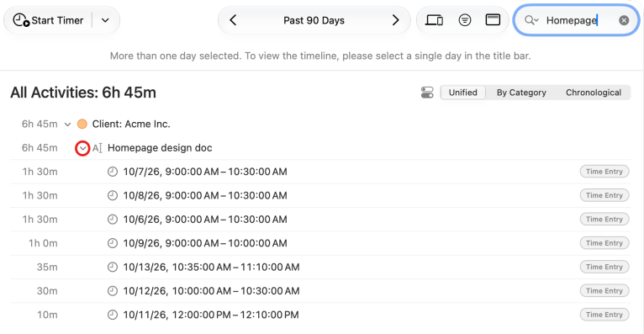Click the Time Entry badge for 10/9/26

point(604,243)
